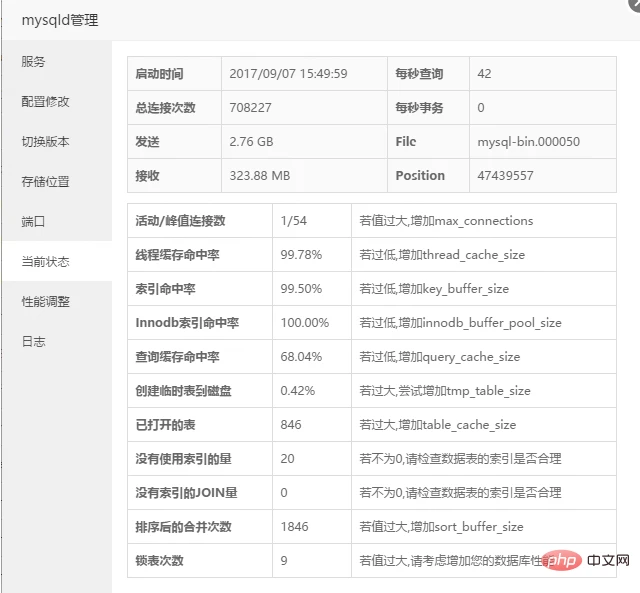Click the 线程缓存命中率 row label

(178, 255)
